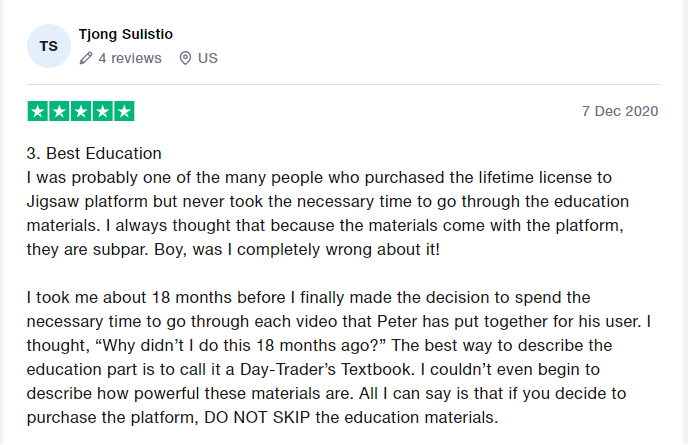Click the "3. Best Education" review title
Screen dimensions: 688x445
pos(94,154)
